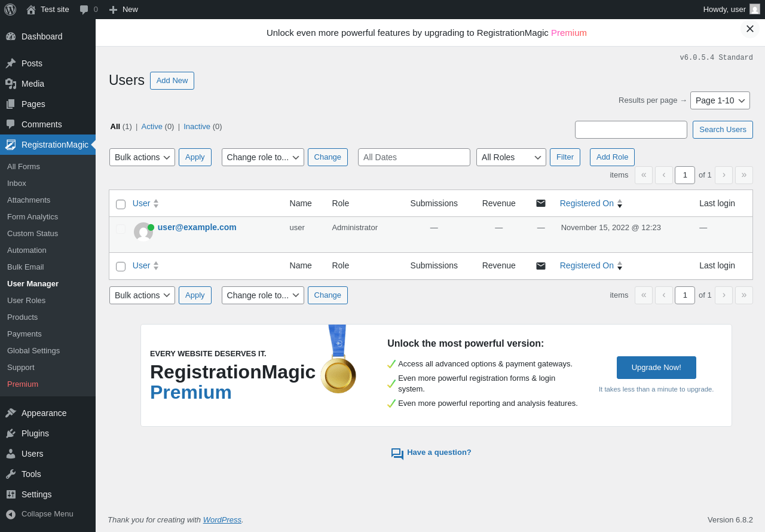
Task: Click top current page number field
Action: (685, 175)
